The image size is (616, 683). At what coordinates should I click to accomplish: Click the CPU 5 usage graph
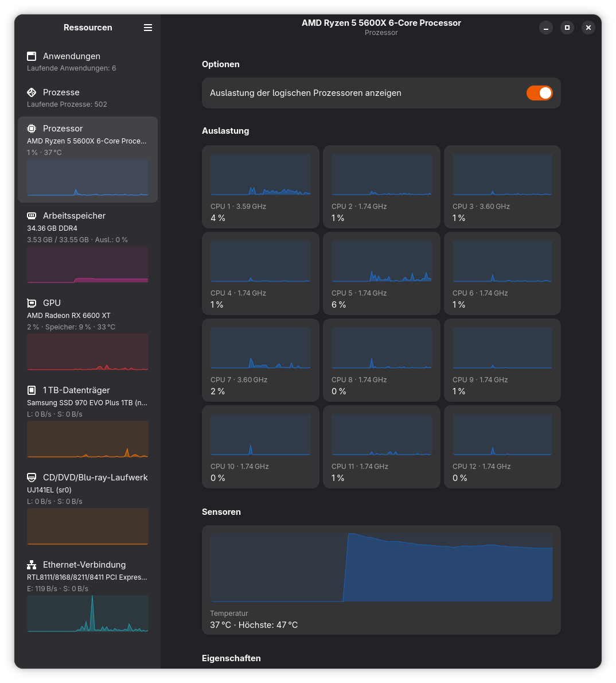(x=381, y=261)
